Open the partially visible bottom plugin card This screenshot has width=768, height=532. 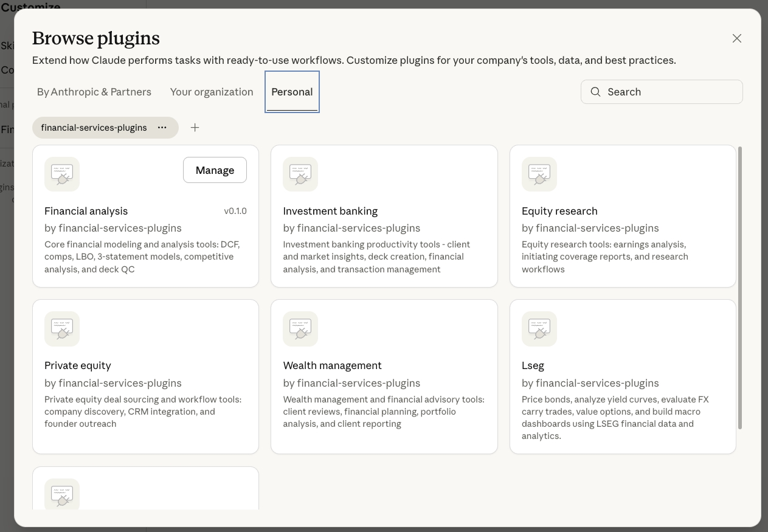(145, 489)
